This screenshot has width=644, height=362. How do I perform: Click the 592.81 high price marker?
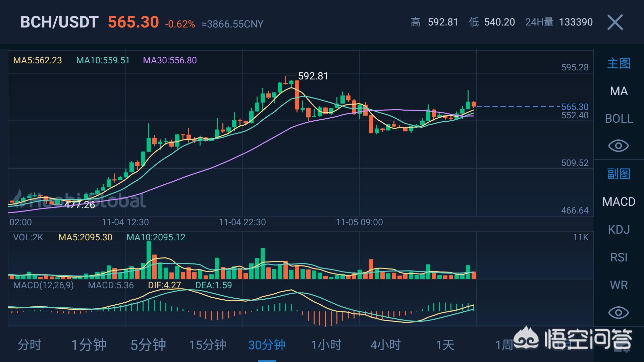pyautogui.click(x=313, y=76)
